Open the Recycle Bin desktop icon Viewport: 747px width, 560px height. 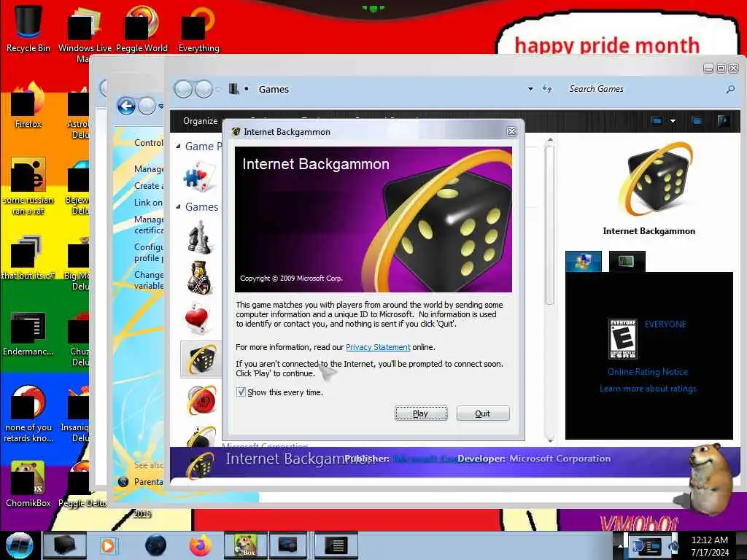28,28
